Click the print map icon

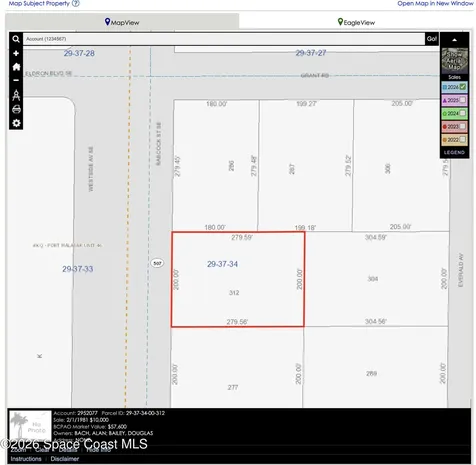(16, 109)
